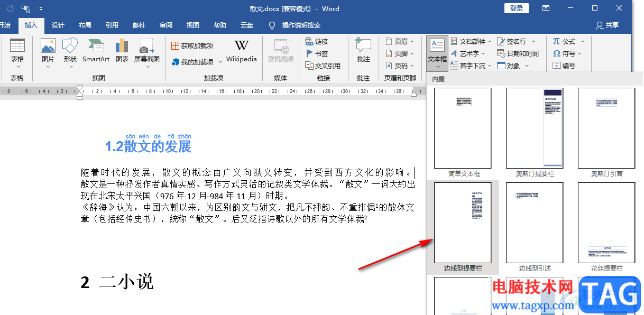Viewport: 644px width, 315px height.
Task: Choose the 奥斯汀提要栏 template
Action: 535,133
